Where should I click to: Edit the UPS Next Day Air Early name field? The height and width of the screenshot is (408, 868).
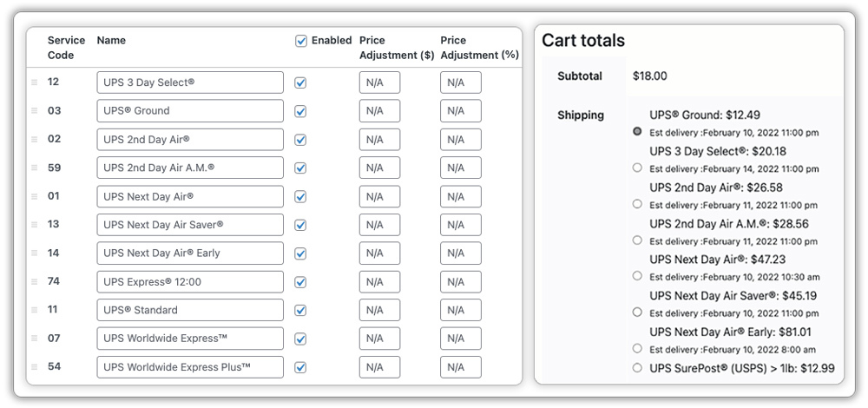point(190,253)
